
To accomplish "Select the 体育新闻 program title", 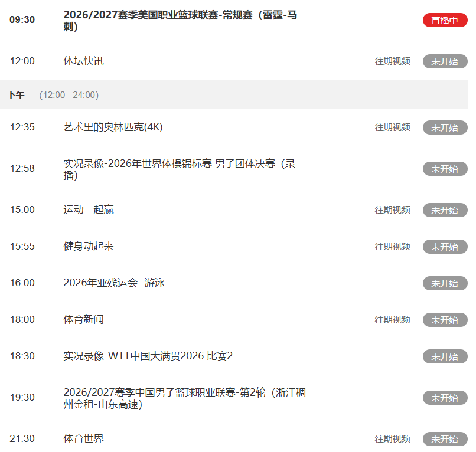I will pos(83,319).
